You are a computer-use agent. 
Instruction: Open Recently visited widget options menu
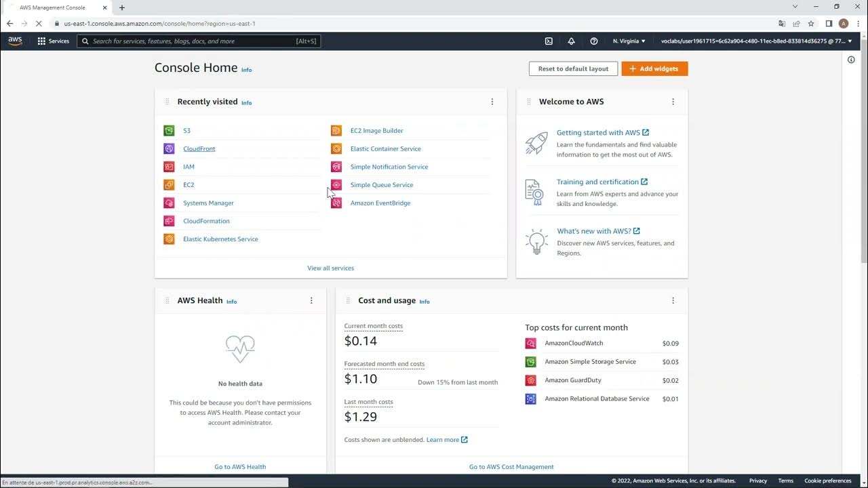[492, 102]
